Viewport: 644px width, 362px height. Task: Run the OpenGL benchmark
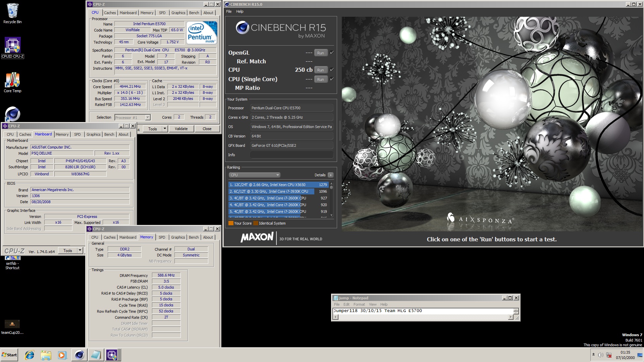pyautogui.click(x=320, y=53)
